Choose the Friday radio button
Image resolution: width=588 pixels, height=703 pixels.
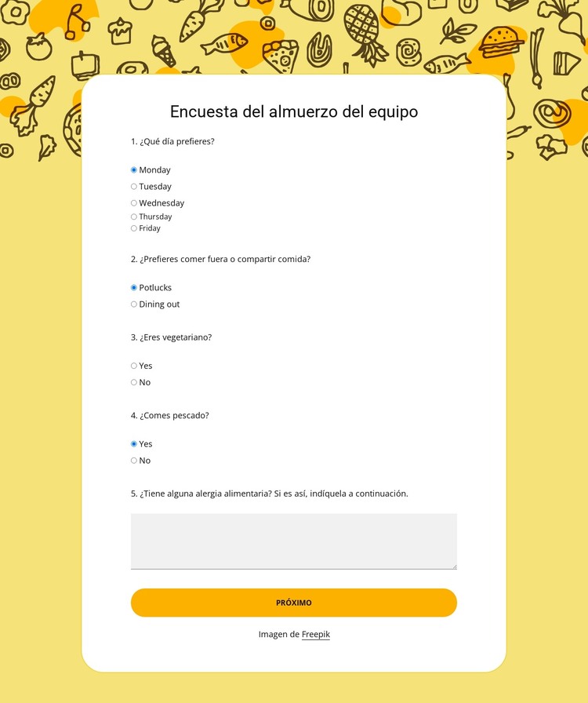point(134,228)
